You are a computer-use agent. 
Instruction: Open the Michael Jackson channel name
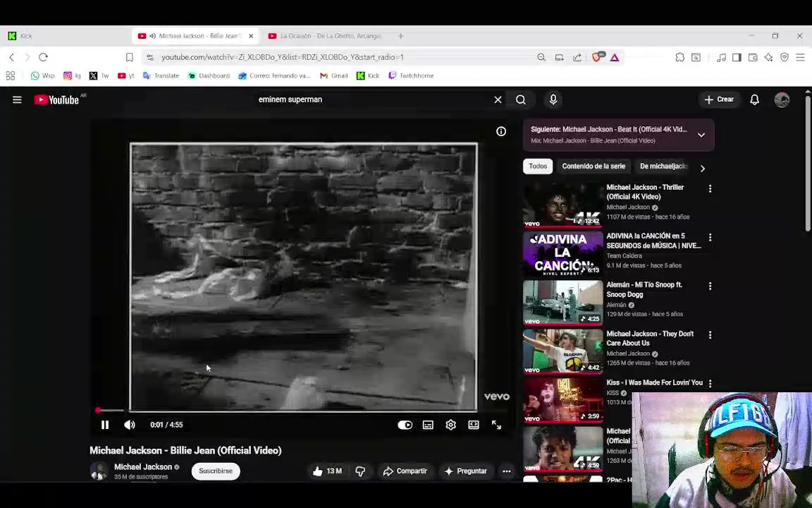(x=143, y=466)
